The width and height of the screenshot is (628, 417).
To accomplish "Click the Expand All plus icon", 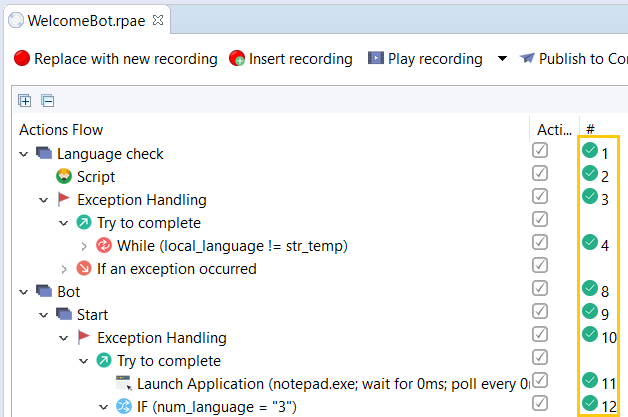I will click(25, 101).
